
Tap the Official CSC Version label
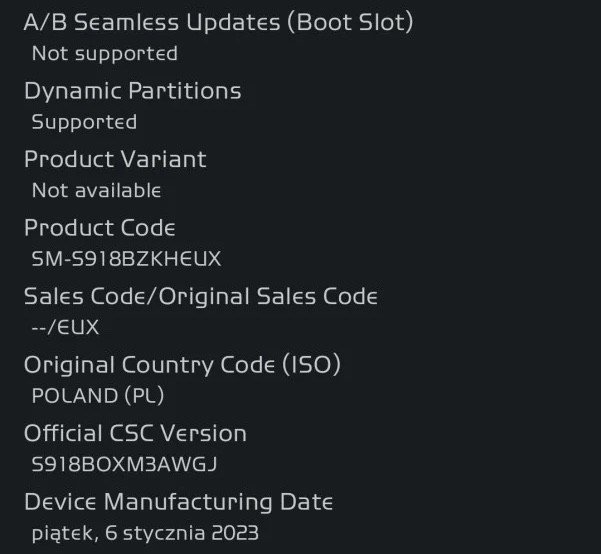pyautogui.click(x=135, y=433)
